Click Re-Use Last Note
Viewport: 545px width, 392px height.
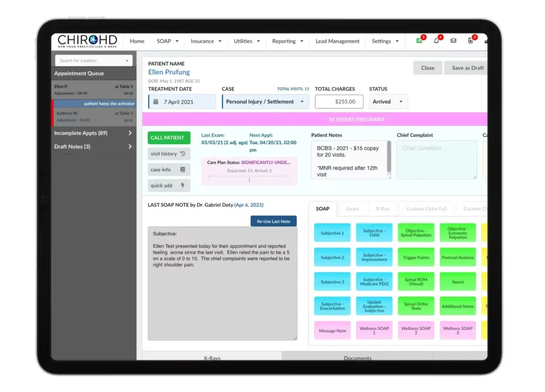(273, 221)
